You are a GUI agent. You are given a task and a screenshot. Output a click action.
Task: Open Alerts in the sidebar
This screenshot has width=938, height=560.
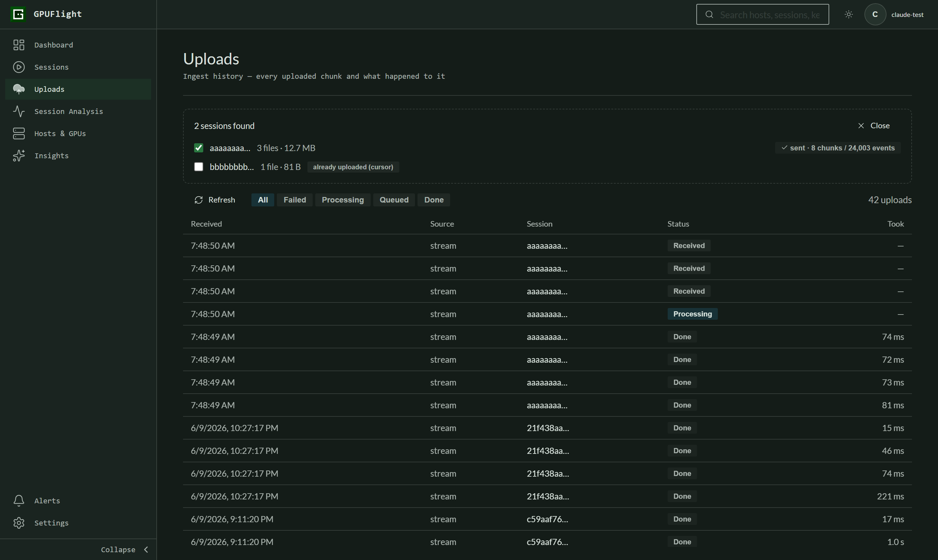pos(78,501)
